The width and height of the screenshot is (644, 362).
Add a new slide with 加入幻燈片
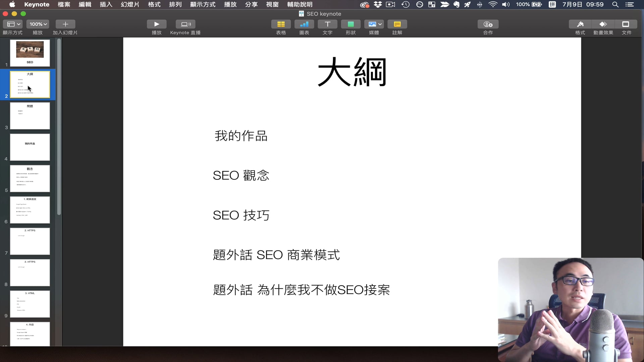pos(65,24)
